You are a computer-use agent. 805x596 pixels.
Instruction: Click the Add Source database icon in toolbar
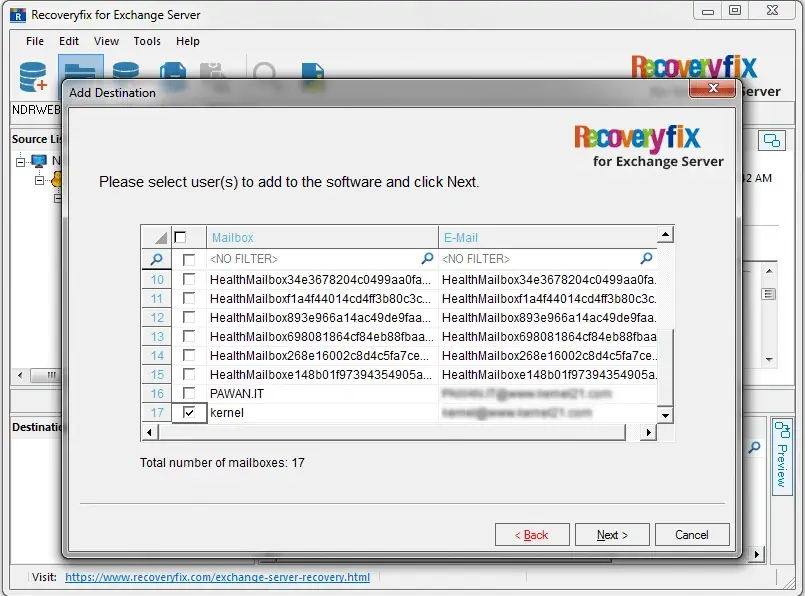33,77
